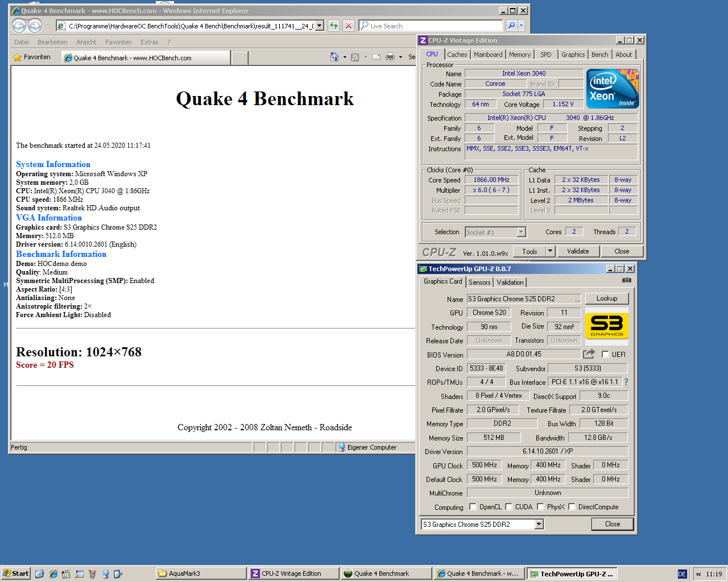
Task: Switch to AquaMark3 in the taskbar
Action: pyautogui.click(x=201, y=573)
